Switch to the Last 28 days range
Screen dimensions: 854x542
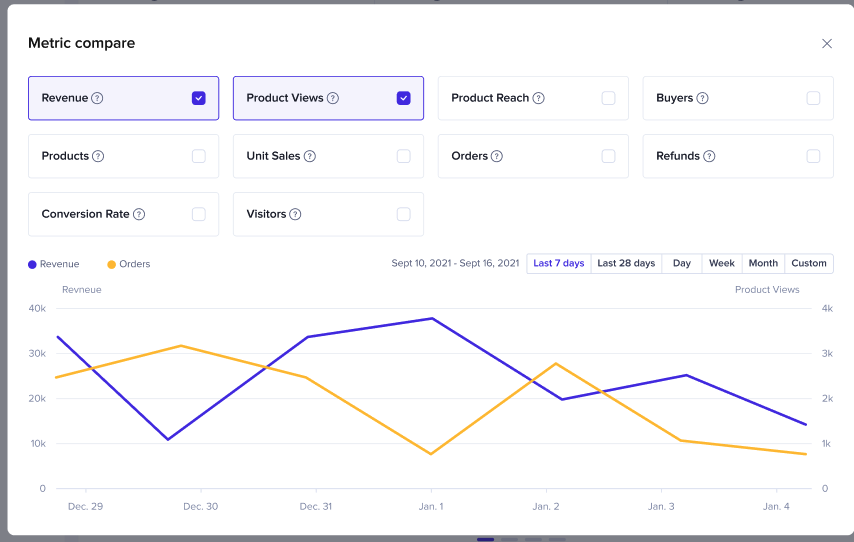click(626, 263)
